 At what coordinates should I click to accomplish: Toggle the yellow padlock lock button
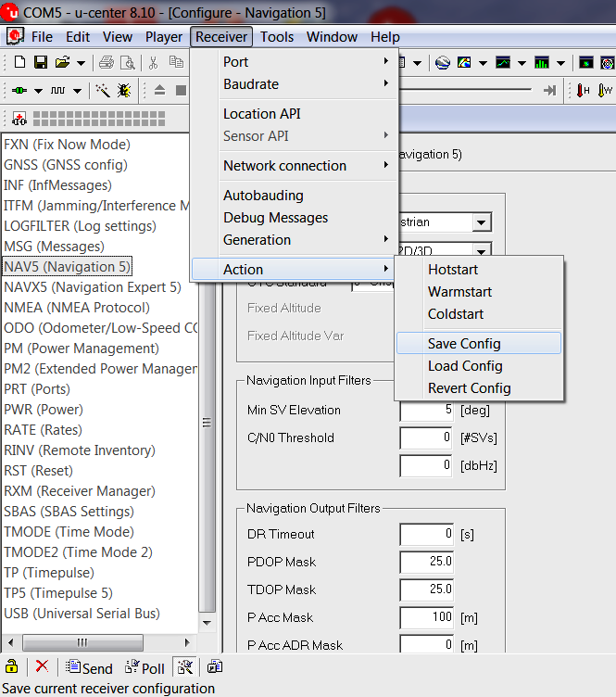(x=11, y=665)
